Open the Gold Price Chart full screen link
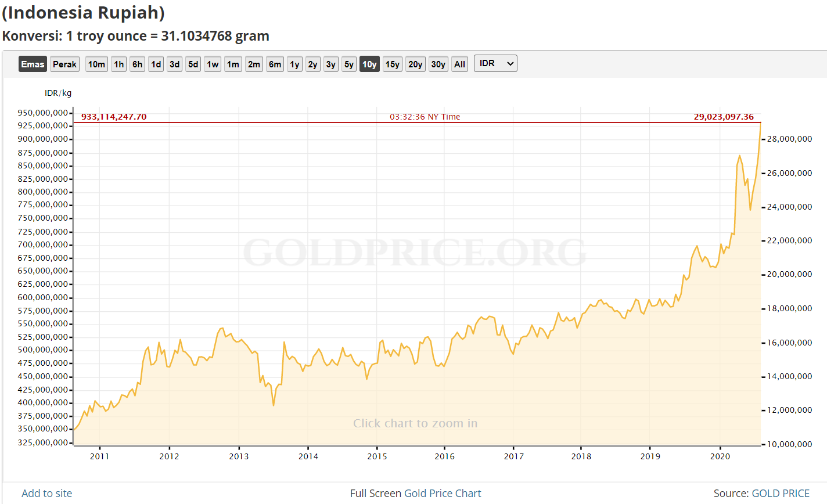This screenshot has height=504, width=827. pyautogui.click(x=443, y=494)
